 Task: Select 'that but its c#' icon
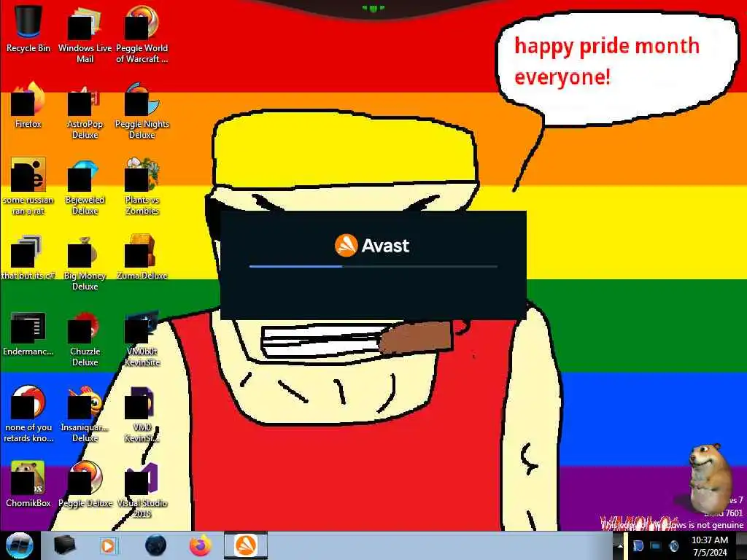[x=28, y=257]
